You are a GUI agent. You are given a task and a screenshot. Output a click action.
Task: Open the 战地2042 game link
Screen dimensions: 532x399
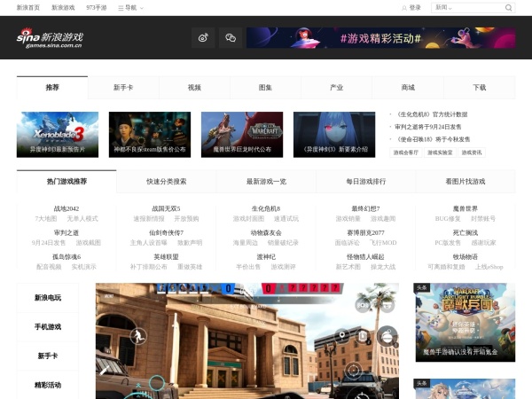pos(66,209)
